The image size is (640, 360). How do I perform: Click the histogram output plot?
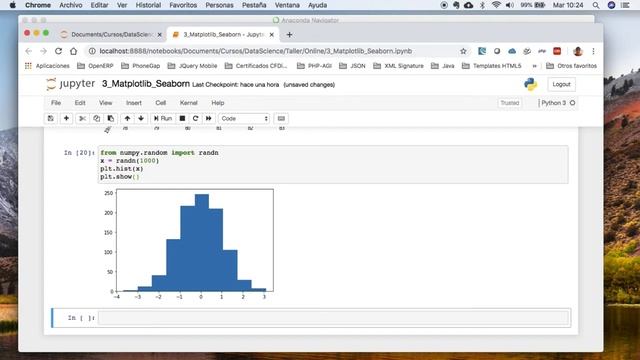pos(190,244)
